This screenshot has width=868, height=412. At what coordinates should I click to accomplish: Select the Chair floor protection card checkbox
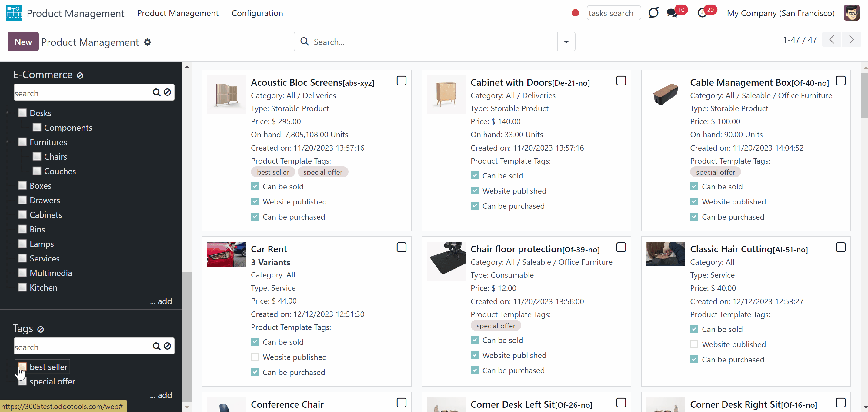coord(621,247)
